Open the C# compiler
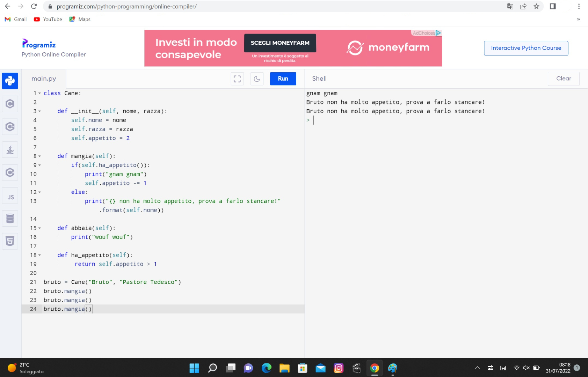 10,172
